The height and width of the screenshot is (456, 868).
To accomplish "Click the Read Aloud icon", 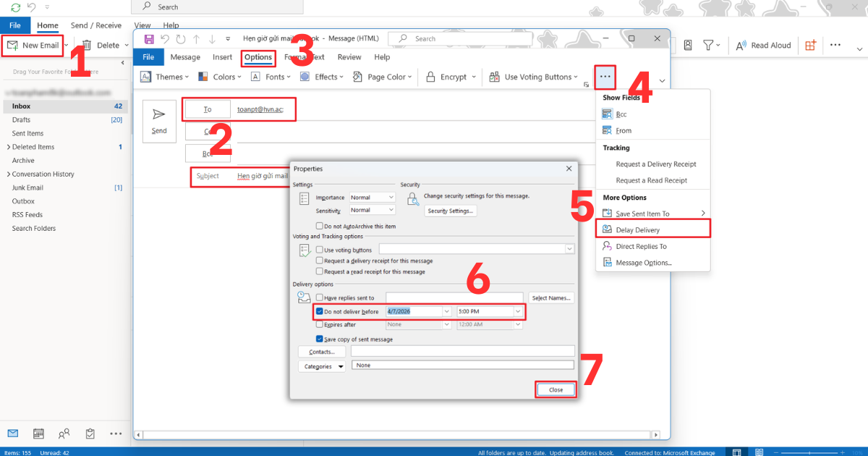I will (741, 45).
